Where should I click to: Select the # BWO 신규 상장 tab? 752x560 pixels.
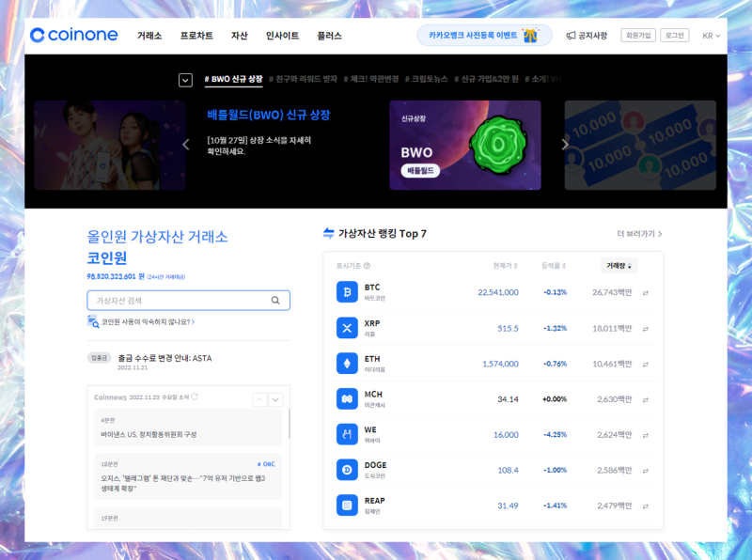pyautogui.click(x=233, y=79)
